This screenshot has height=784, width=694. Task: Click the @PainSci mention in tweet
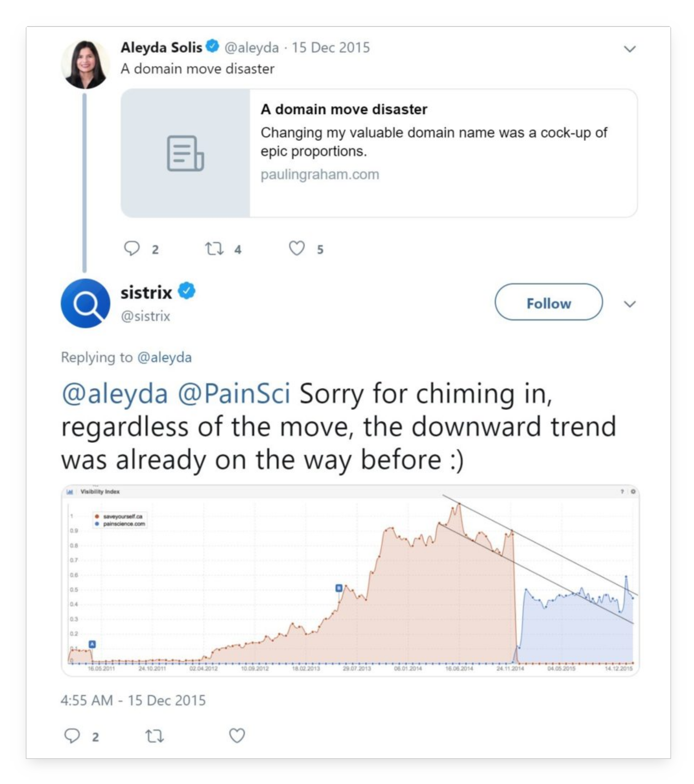[x=234, y=394]
